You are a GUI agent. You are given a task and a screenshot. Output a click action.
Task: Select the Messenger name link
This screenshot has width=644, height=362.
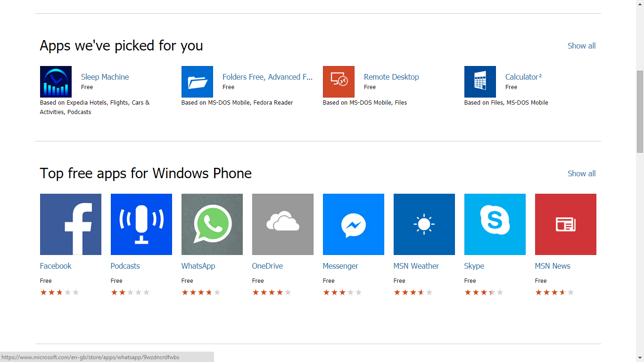340,266
